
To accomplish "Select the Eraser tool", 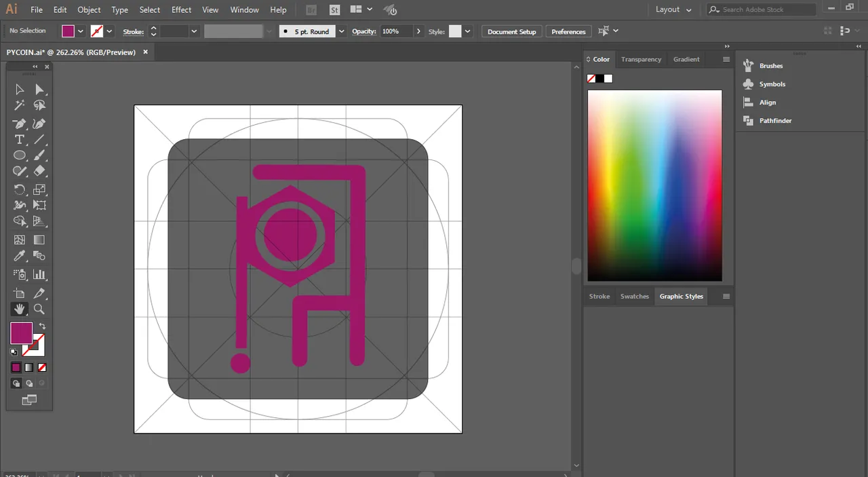I will (x=39, y=171).
